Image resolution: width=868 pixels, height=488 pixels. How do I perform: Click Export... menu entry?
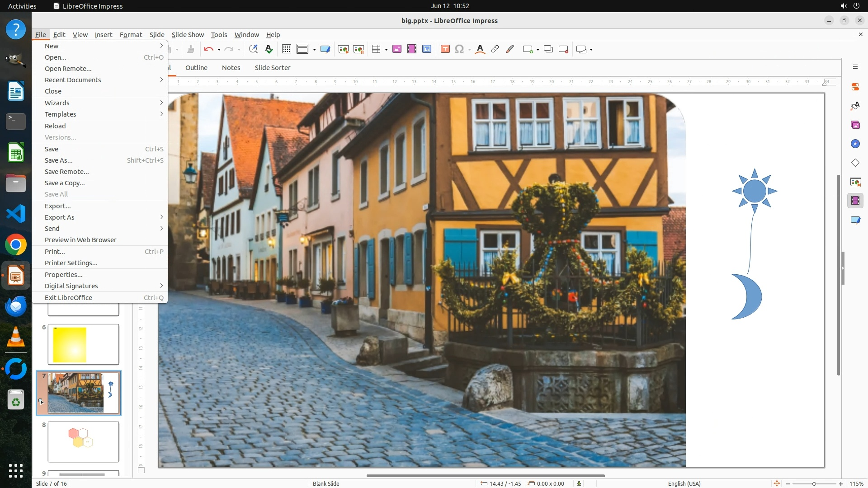57,206
